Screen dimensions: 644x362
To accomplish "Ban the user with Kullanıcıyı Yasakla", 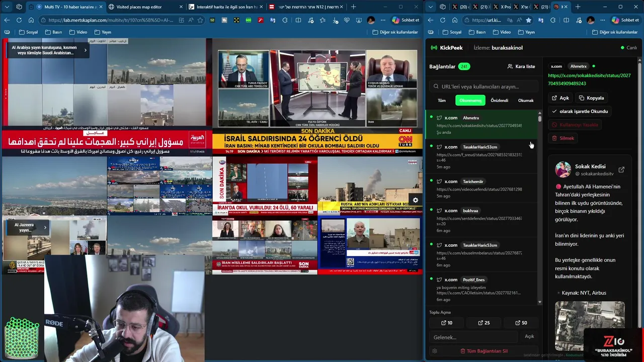I will 575,125.
